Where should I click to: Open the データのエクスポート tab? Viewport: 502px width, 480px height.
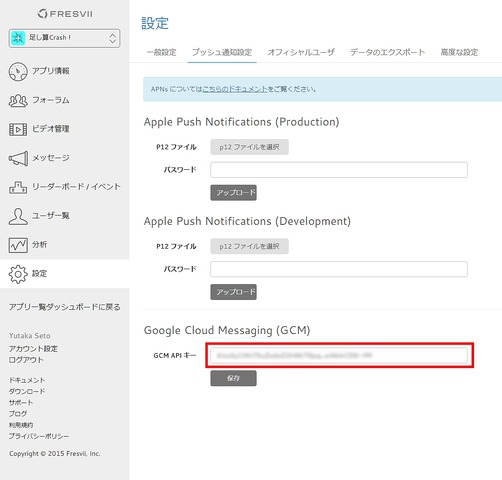click(388, 52)
